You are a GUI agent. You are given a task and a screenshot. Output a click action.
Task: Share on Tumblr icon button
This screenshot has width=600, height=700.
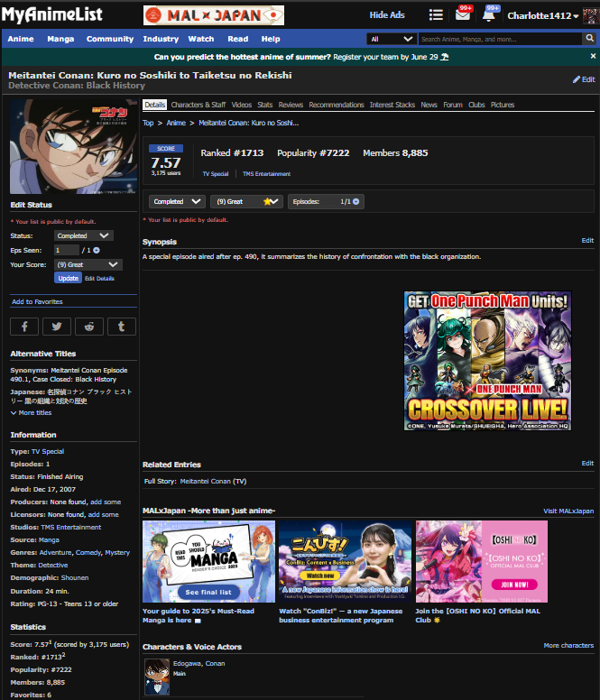click(x=121, y=327)
